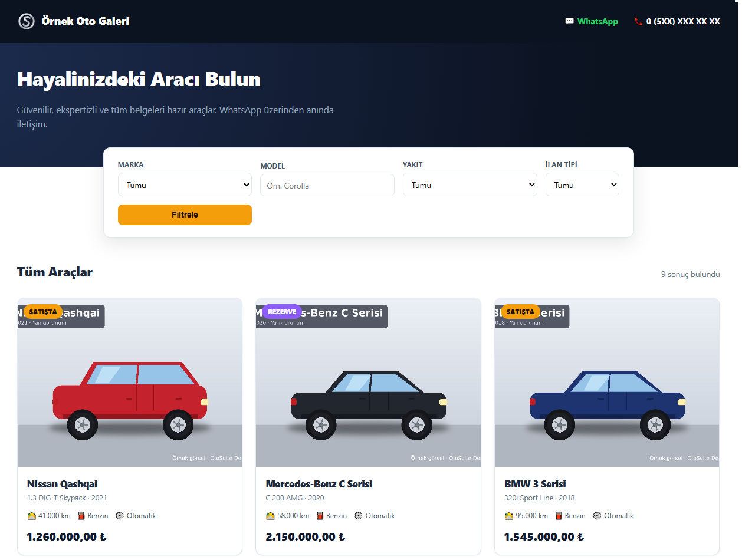Click the Rezerve badge on Mercedes card

pos(282,311)
